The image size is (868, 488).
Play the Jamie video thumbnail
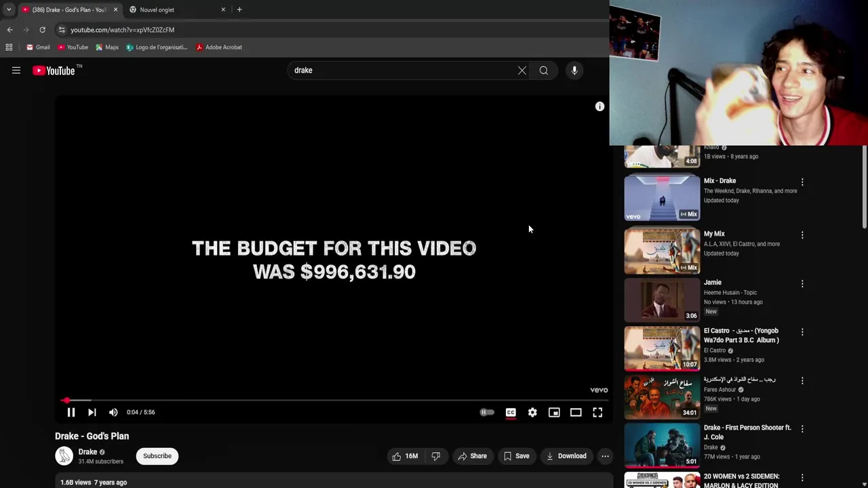(x=662, y=300)
